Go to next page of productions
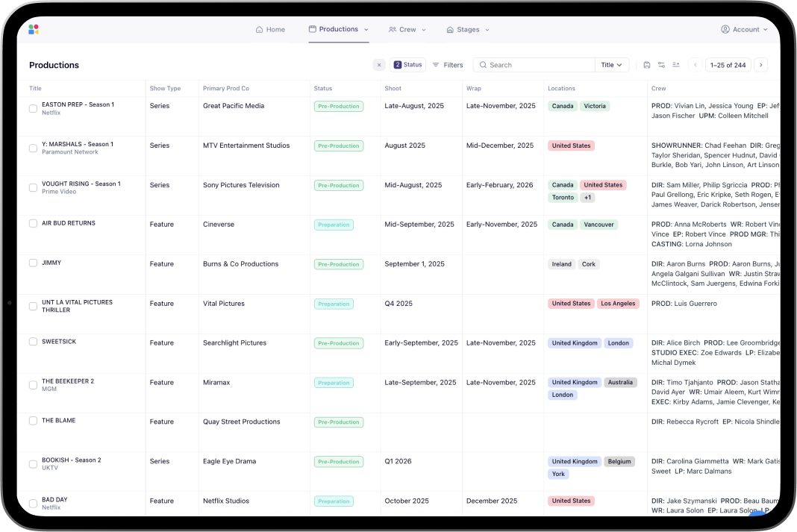Image resolution: width=797 pixels, height=532 pixels. tap(760, 65)
